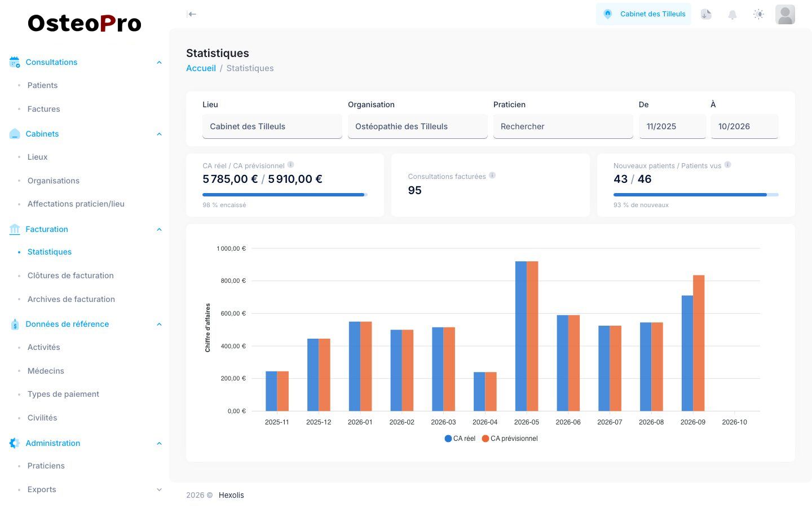
Task: Show info for CA réel / CA prévisionnel
Action: click(x=290, y=165)
